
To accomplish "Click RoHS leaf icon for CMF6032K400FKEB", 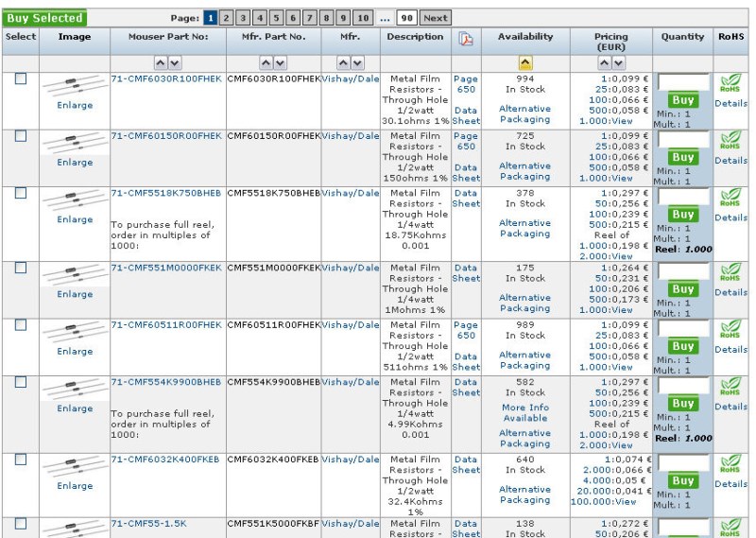I will click(x=730, y=463).
